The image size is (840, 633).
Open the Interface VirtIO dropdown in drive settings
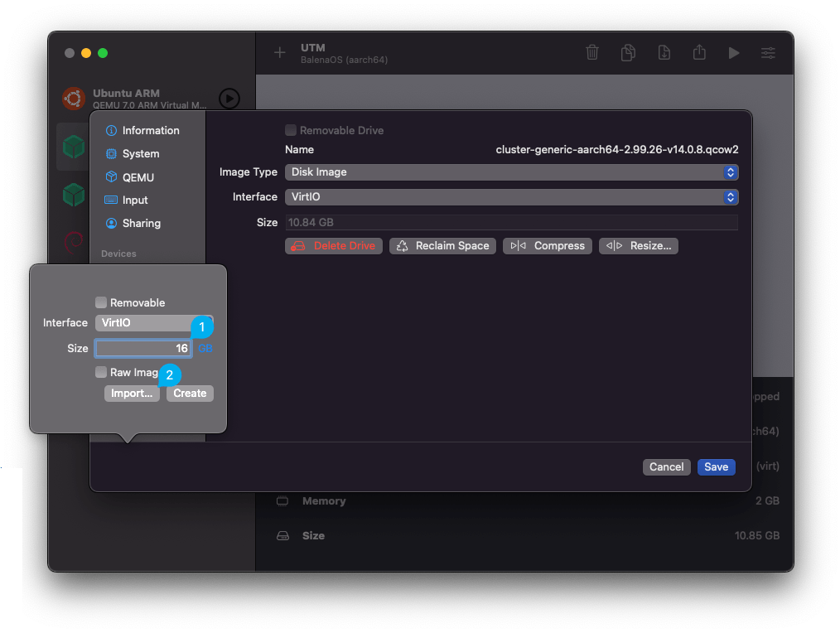511,197
